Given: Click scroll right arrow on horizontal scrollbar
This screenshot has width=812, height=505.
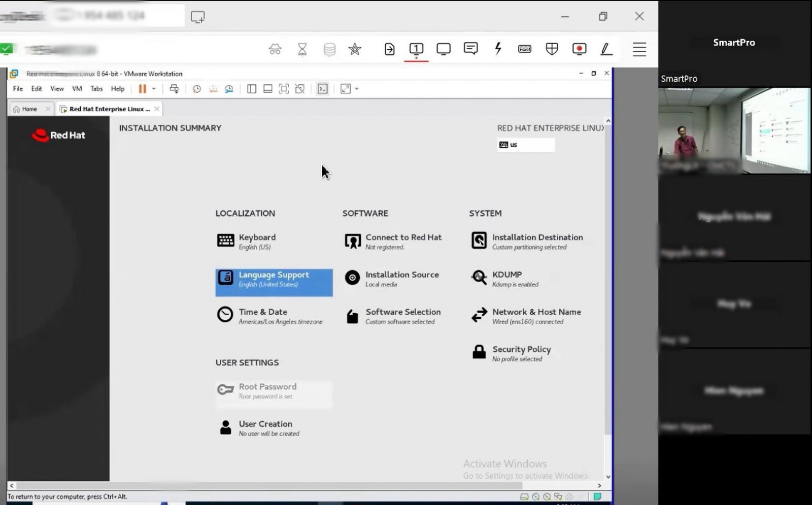Looking at the screenshot, I should tap(599, 486).
